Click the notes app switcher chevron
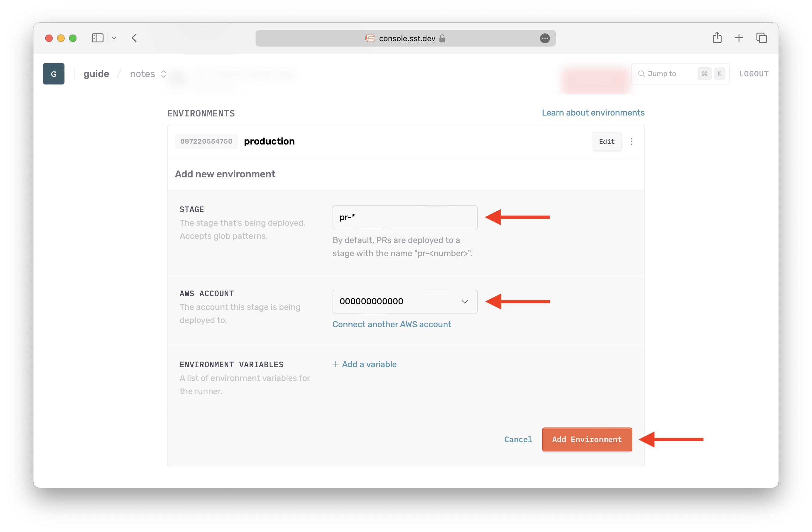Image resolution: width=812 pixels, height=532 pixels. 164,74
